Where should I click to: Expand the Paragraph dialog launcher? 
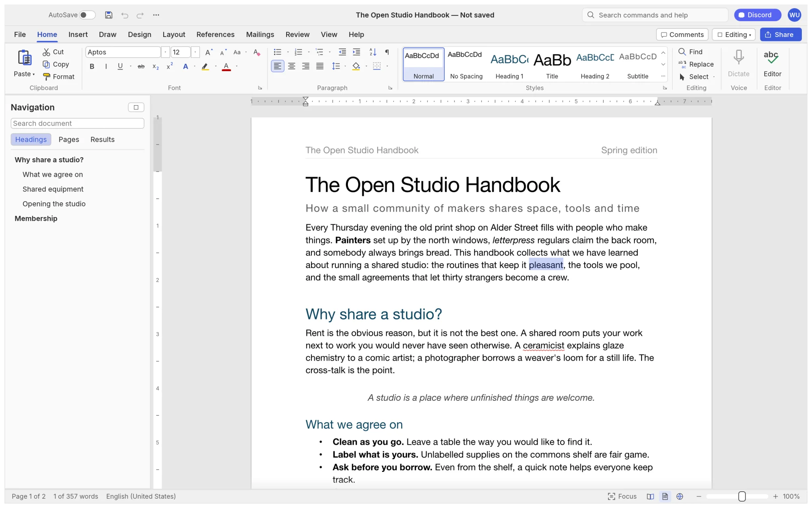(x=390, y=88)
